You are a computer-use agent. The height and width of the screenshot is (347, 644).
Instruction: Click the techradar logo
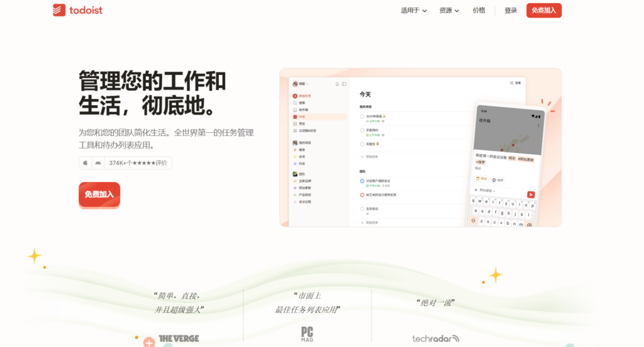point(435,338)
